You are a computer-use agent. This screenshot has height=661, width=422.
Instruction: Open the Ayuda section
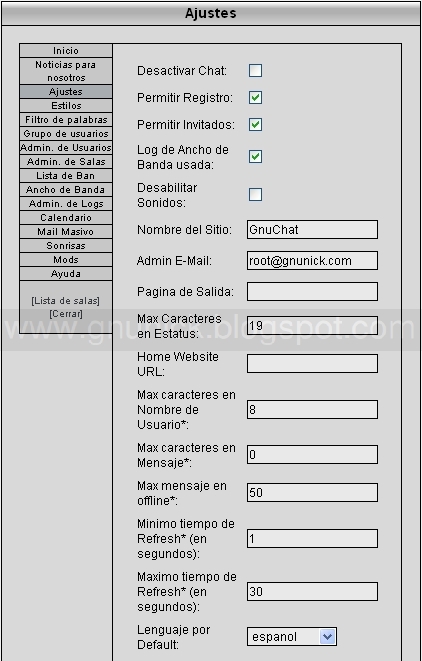click(x=66, y=274)
